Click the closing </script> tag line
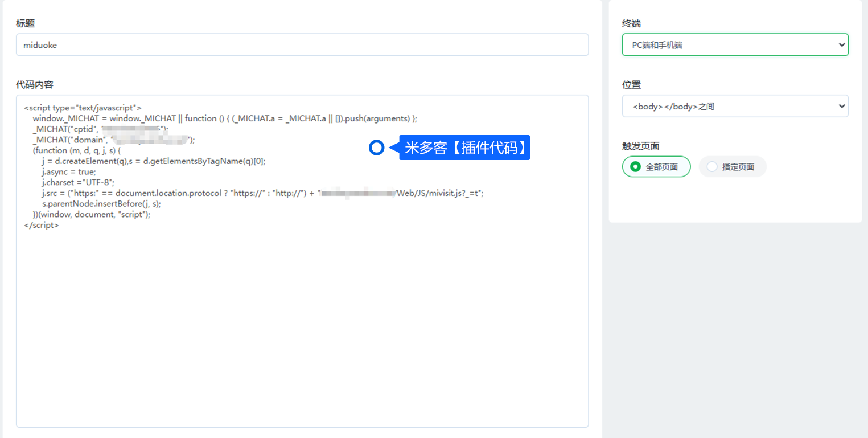 [x=42, y=226]
